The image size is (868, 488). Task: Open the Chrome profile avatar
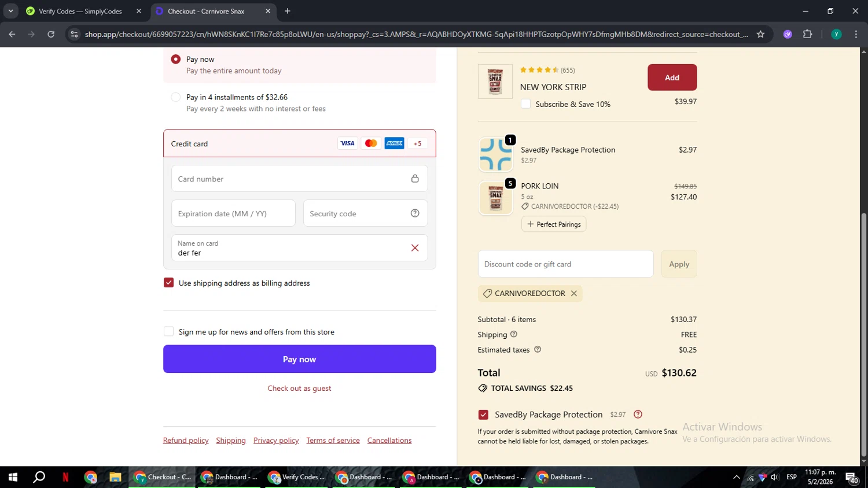pos(836,34)
